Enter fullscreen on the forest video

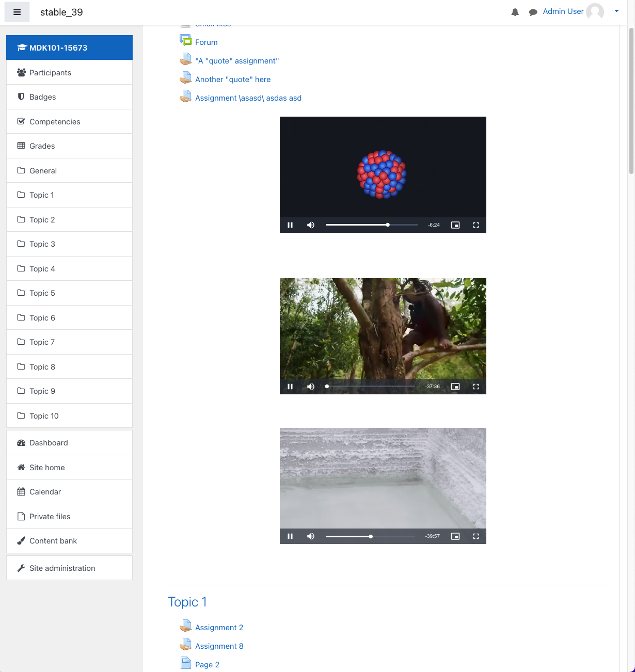tap(476, 387)
